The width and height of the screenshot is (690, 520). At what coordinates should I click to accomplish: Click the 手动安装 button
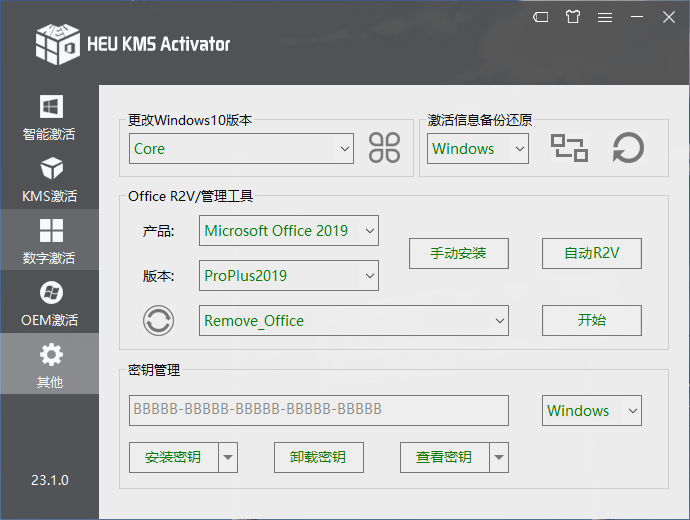[x=458, y=254]
